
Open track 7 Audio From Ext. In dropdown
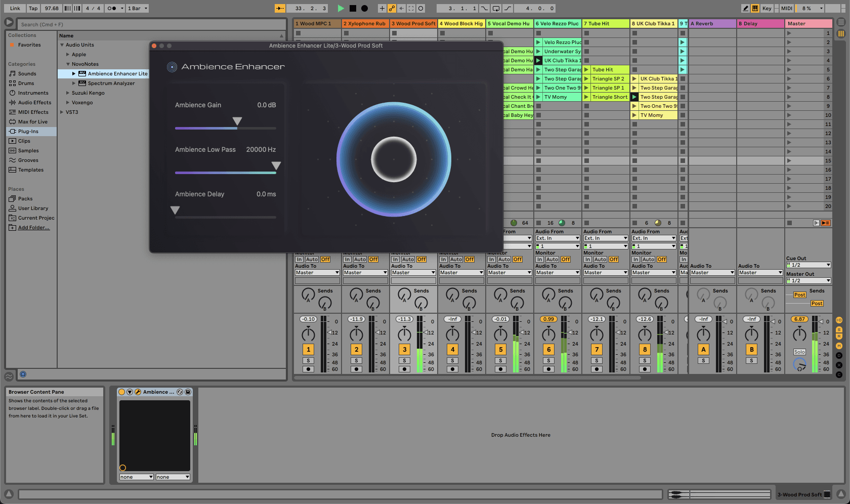pos(606,238)
